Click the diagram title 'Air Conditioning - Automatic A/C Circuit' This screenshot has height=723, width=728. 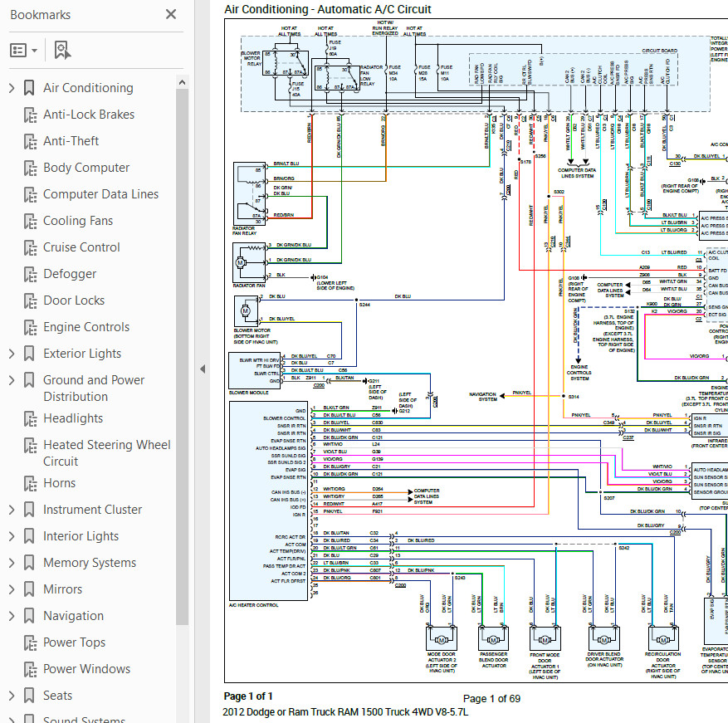[x=328, y=9]
